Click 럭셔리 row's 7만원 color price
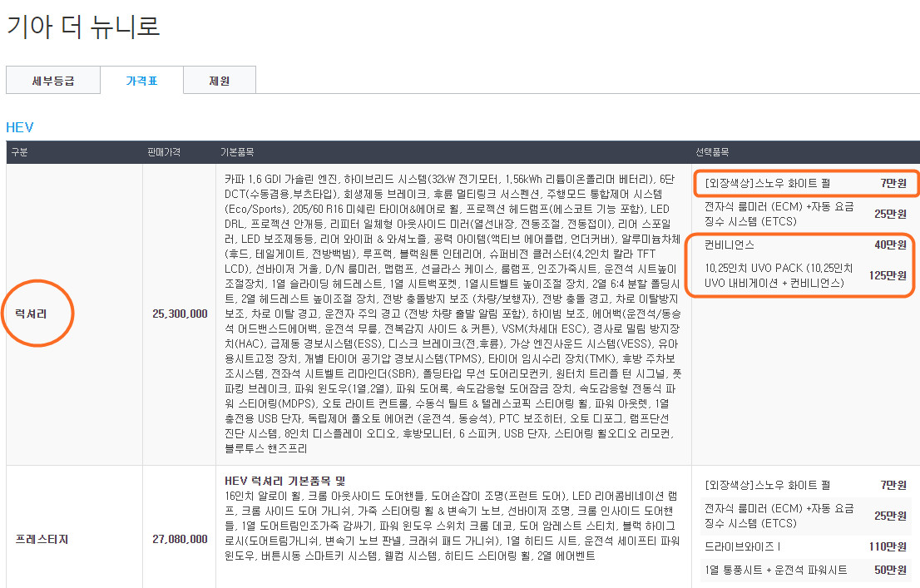The height and width of the screenshot is (588, 920). (893, 183)
